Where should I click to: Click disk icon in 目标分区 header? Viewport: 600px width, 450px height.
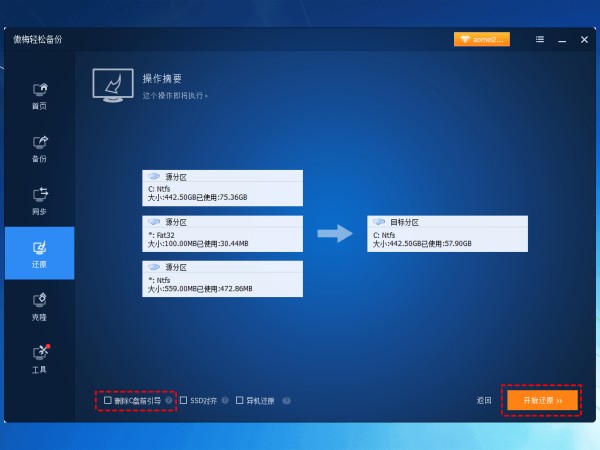(x=379, y=222)
